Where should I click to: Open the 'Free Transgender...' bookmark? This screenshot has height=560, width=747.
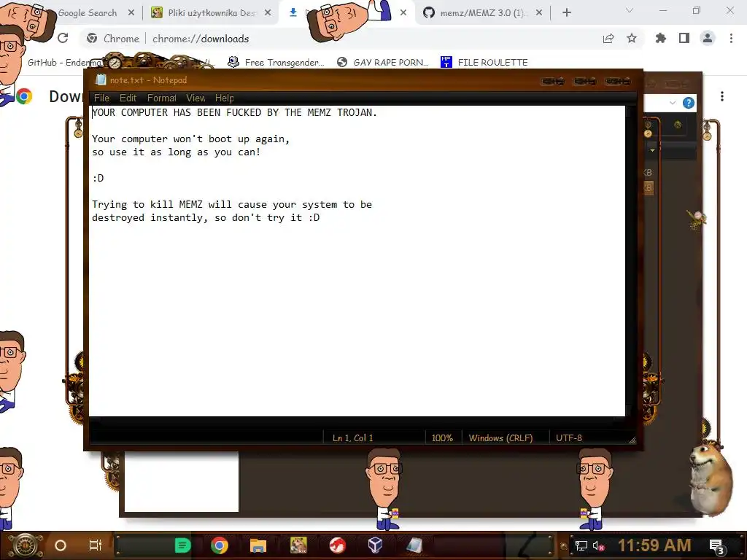tap(276, 63)
